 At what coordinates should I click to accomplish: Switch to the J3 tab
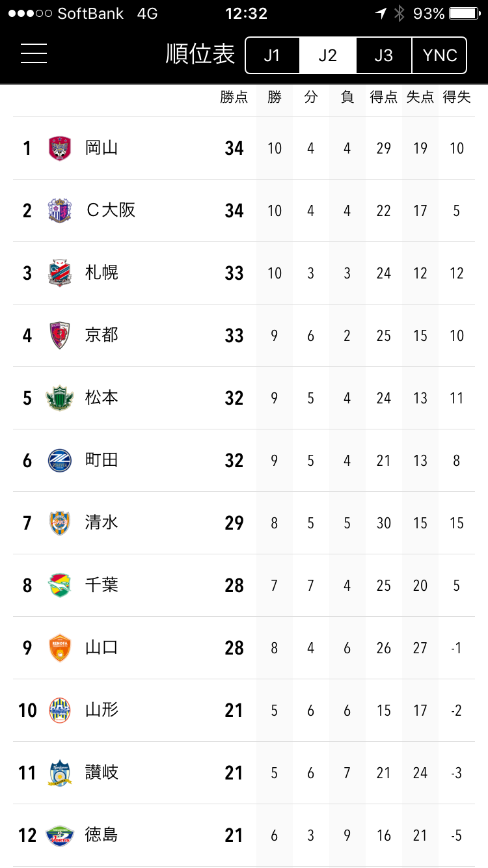pyautogui.click(x=384, y=55)
